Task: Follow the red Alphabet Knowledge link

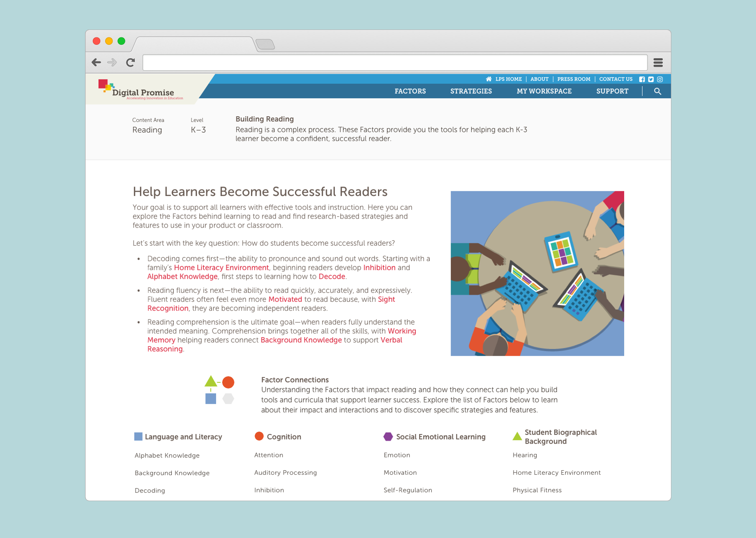Action: tap(182, 277)
